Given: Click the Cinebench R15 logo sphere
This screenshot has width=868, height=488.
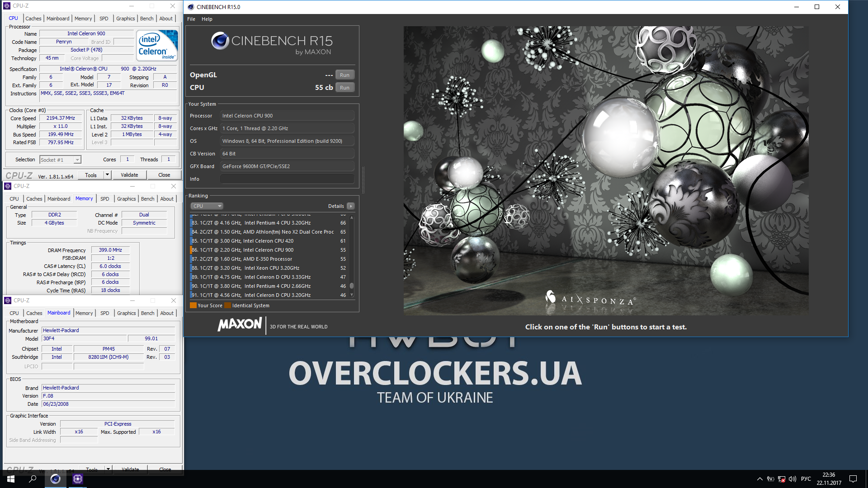Looking at the screenshot, I should click(220, 41).
